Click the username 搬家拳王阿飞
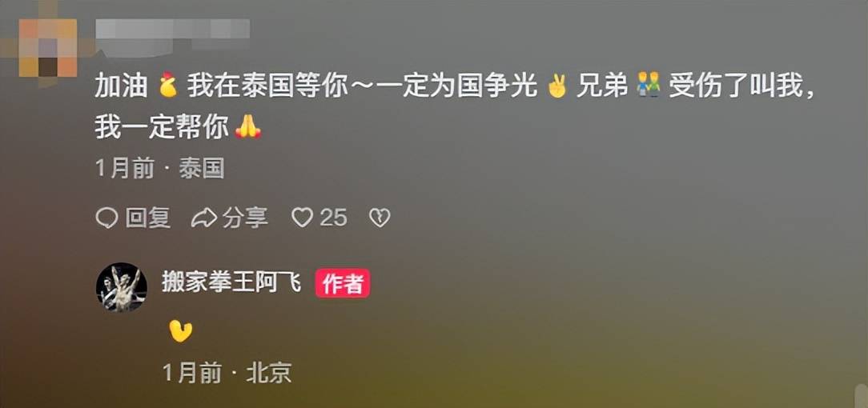Image resolution: width=868 pixels, height=408 pixels. pos(232,283)
